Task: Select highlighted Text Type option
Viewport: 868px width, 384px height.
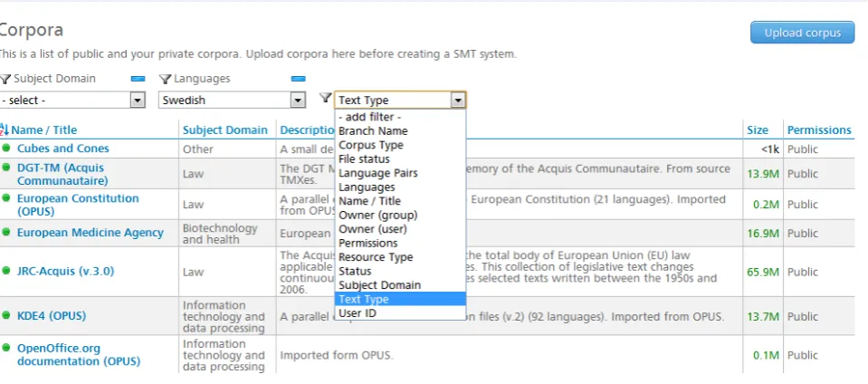Action: click(400, 299)
